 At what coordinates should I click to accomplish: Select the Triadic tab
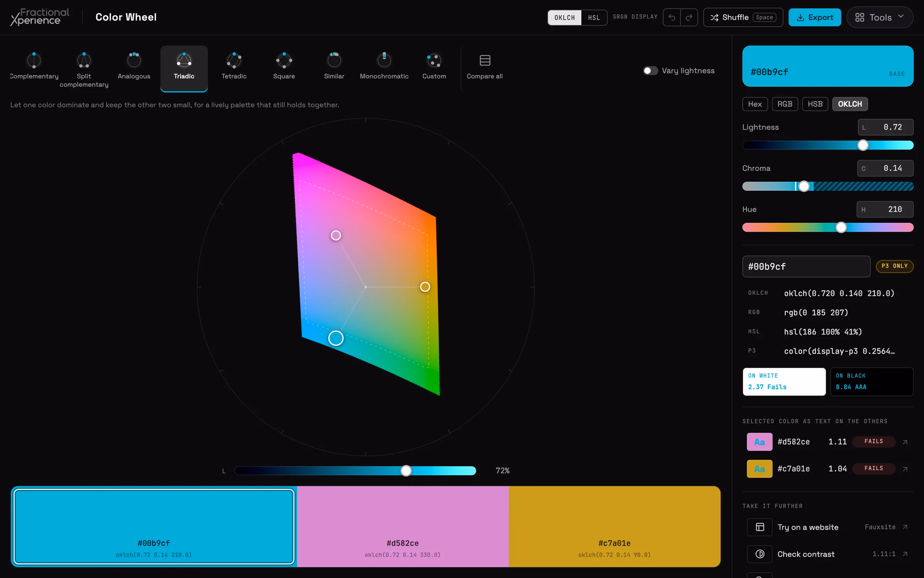click(x=184, y=69)
